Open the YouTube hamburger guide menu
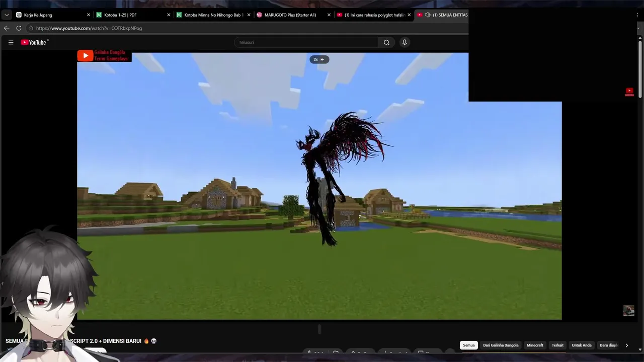This screenshot has height=362, width=644. click(x=11, y=42)
